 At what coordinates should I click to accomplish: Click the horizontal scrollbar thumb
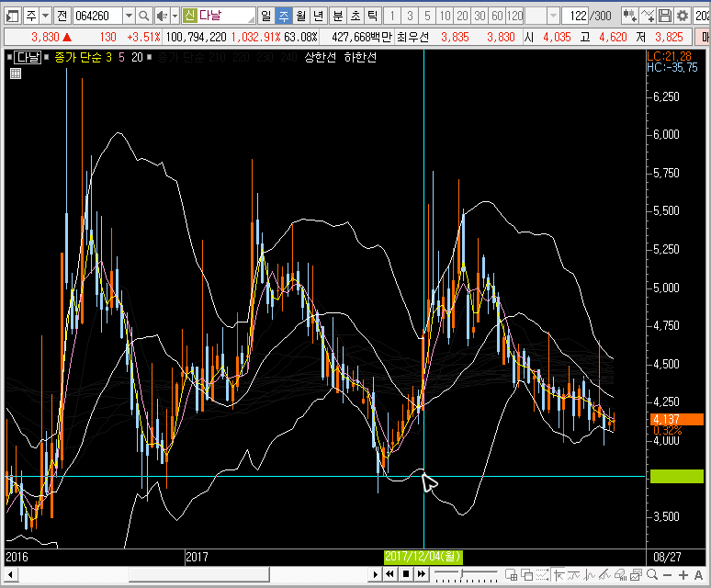tap(199, 575)
